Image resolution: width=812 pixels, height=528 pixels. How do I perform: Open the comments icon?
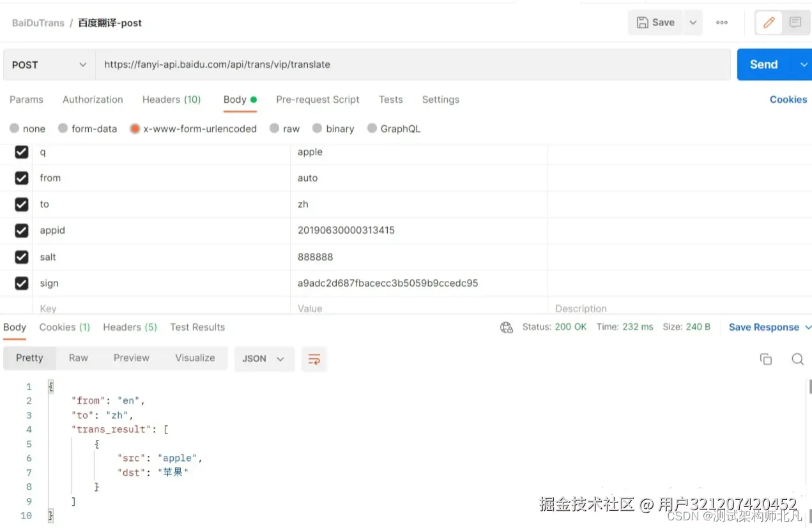(x=795, y=22)
